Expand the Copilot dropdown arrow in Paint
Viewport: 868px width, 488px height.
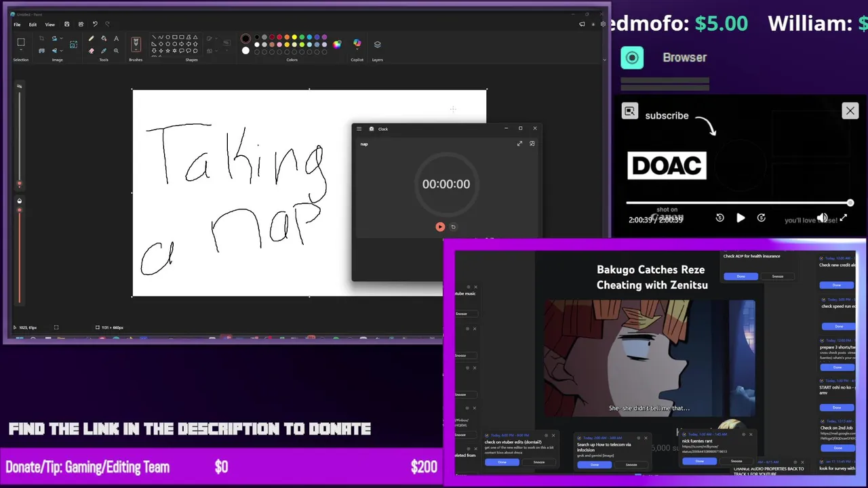(357, 49)
